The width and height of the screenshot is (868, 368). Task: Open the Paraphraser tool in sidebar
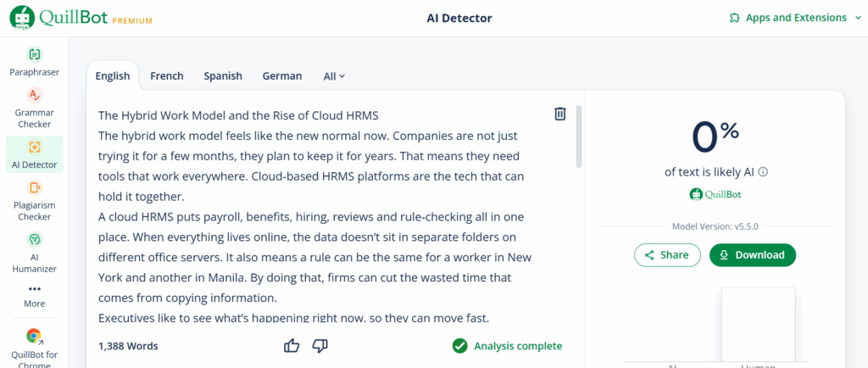tap(34, 62)
